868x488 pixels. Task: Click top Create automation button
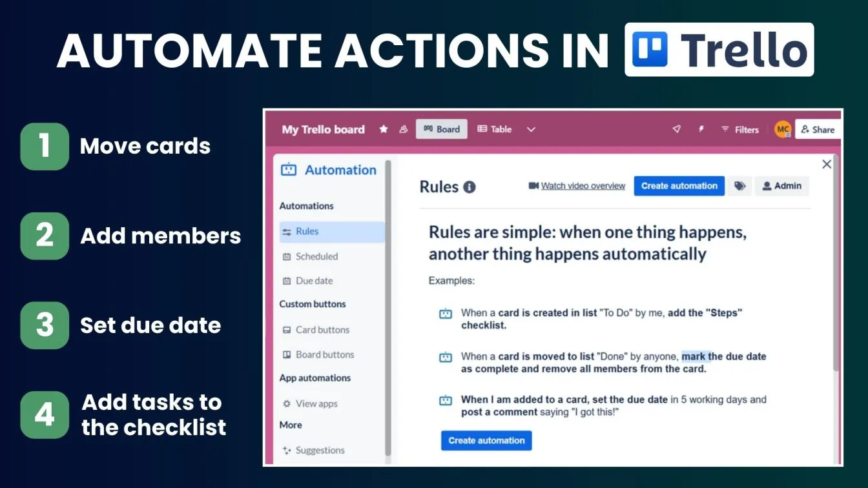pos(679,186)
